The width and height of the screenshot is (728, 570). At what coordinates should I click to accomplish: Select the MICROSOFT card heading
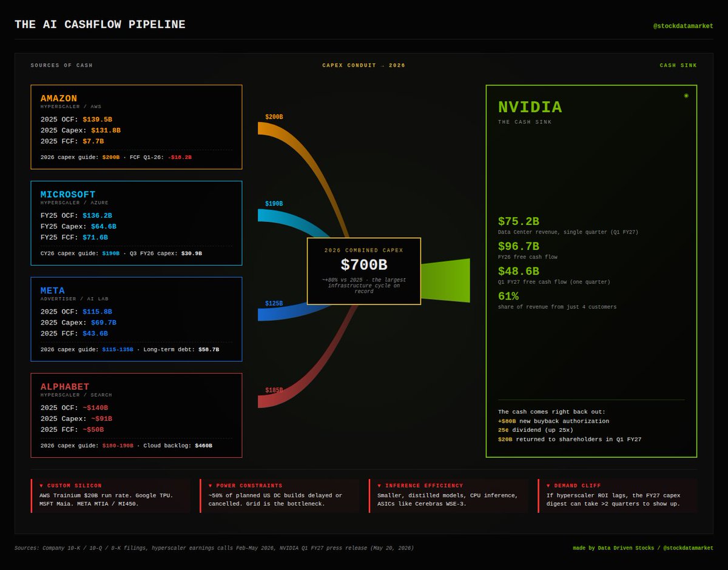68,195
